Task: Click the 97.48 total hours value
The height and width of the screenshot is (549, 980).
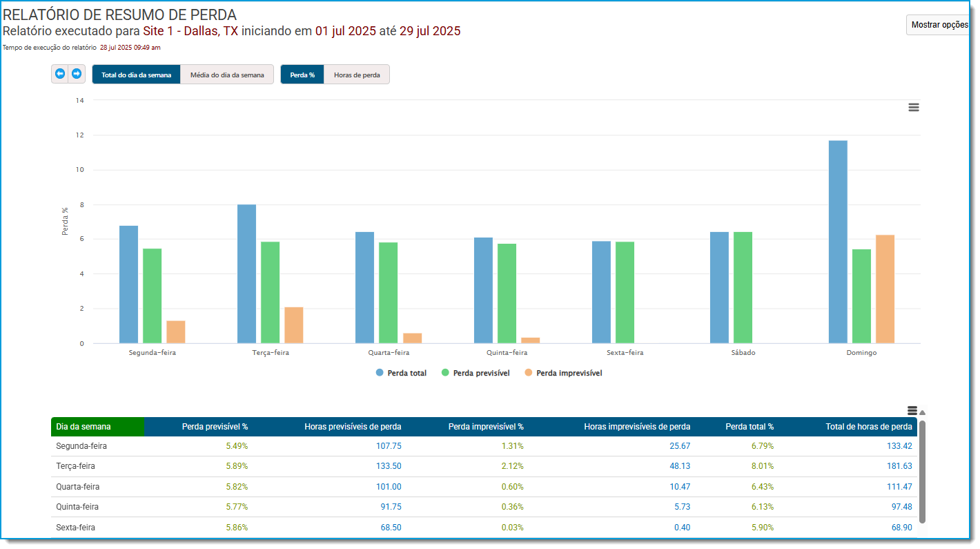Action: pyautogui.click(x=902, y=507)
